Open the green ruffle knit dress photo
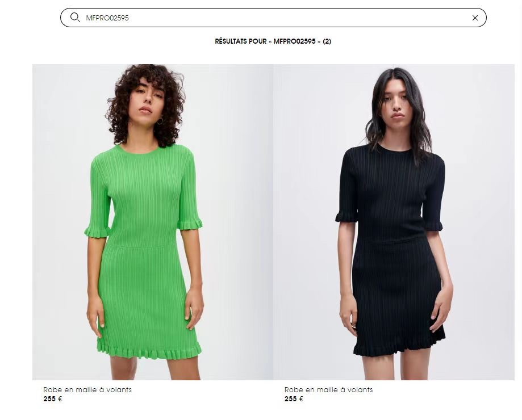The width and height of the screenshot is (522, 420). pos(152,222)
